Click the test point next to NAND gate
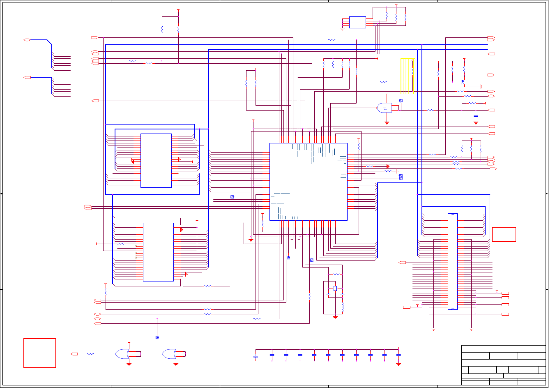Screen dimensions: 555x392 (401, 101)
